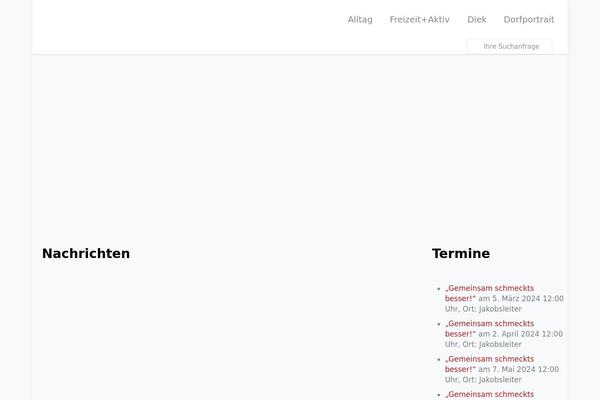Screen dimensions: 600x400
Task: Open the 7. Mai 2024 Gemeinsam schmeckts besser link
Action: [x=489, y=364]
